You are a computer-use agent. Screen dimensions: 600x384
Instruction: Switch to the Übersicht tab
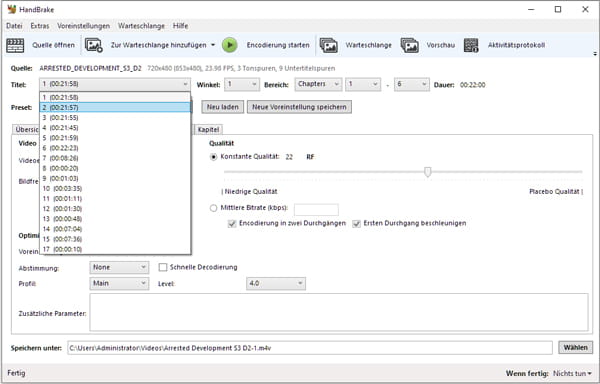point(26,129)
